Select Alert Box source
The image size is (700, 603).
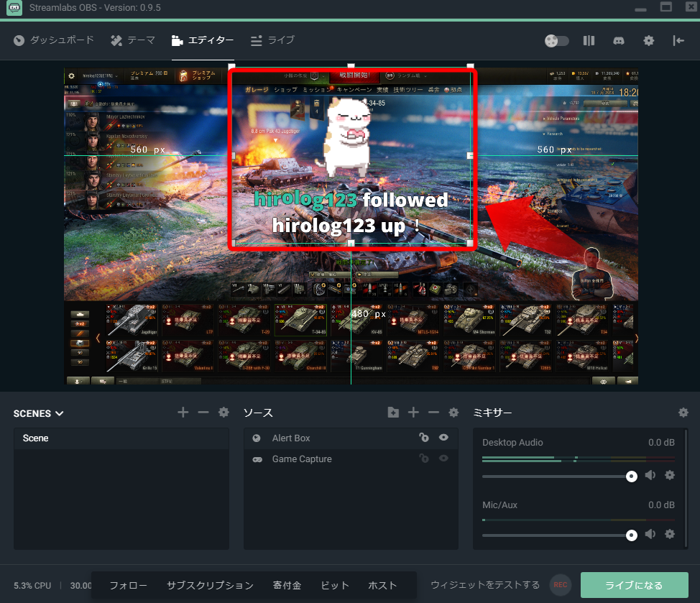pos(351,438)
